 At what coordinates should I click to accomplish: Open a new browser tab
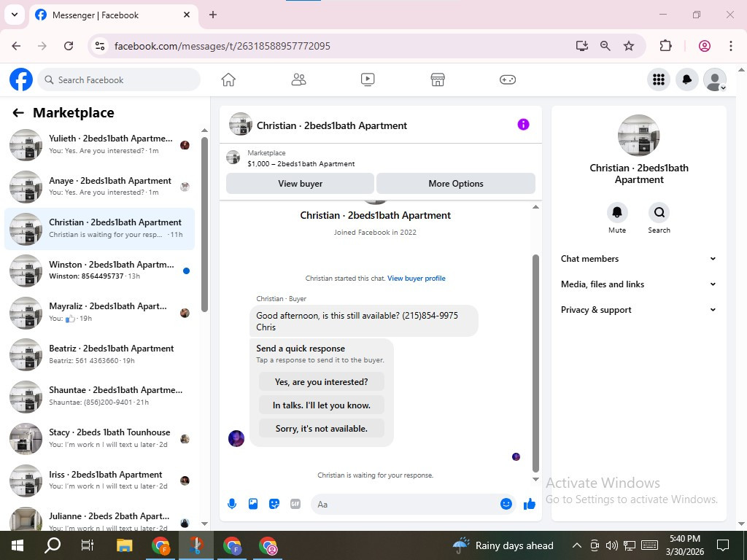213,15
